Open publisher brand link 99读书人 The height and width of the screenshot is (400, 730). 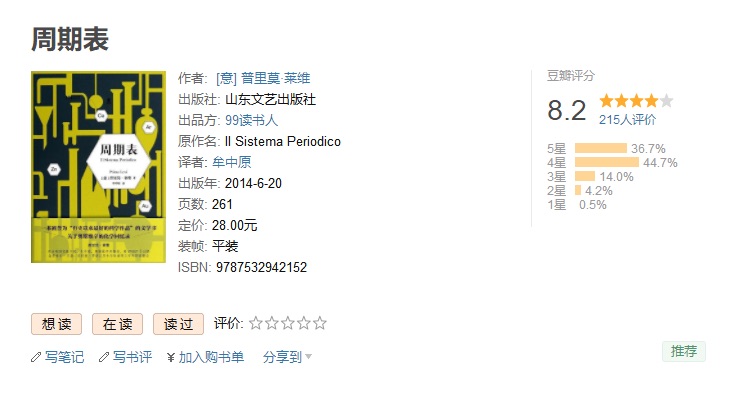pyautogui.click(x=251, y=121)
